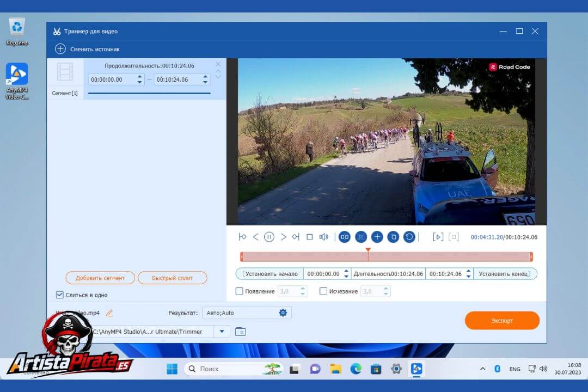
Task: Click 'Добавить сегмент' button
Action: click(100, 278)
